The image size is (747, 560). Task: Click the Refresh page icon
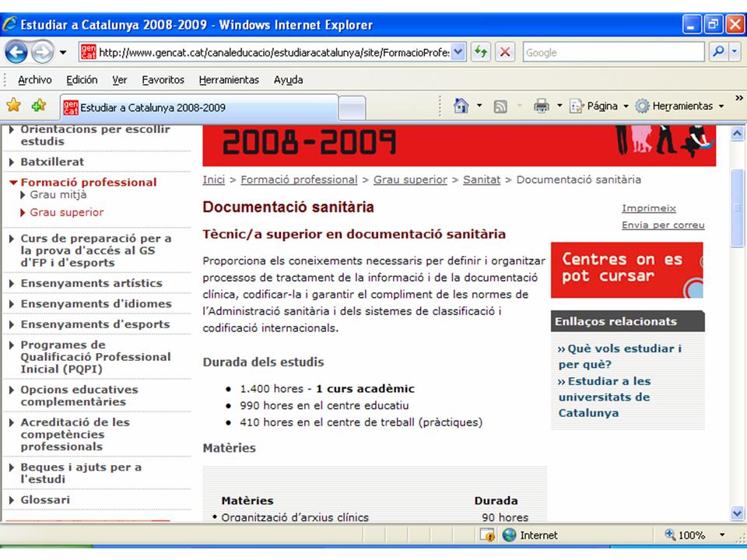(x=481, y=52)
